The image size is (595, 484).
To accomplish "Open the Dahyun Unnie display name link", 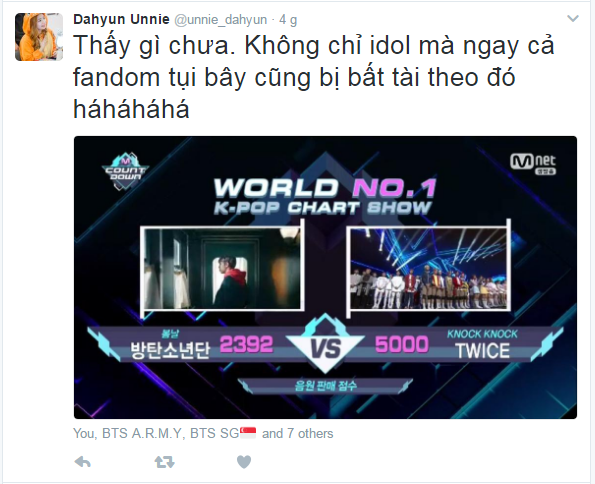I will pyautogui.click(x=121, y=19).
